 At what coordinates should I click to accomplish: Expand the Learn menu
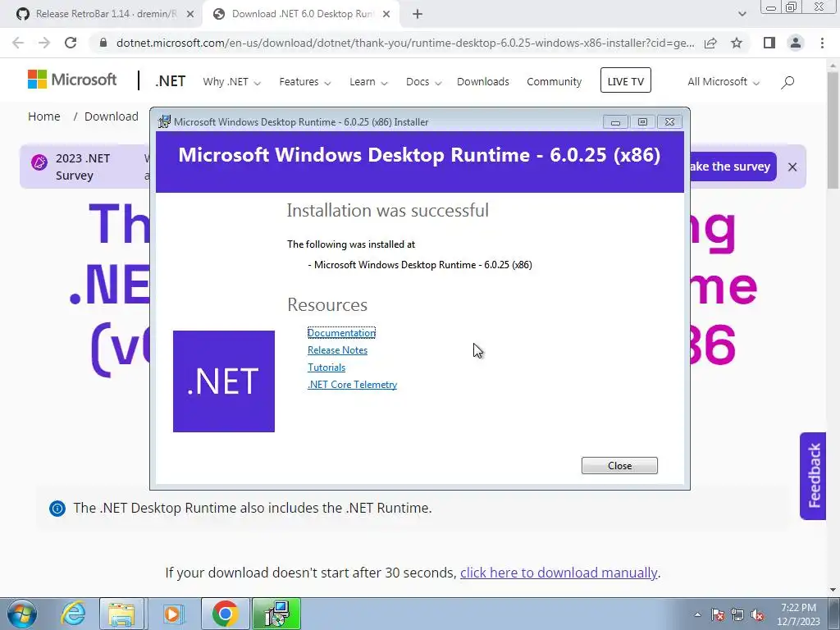tap(368, 81)
